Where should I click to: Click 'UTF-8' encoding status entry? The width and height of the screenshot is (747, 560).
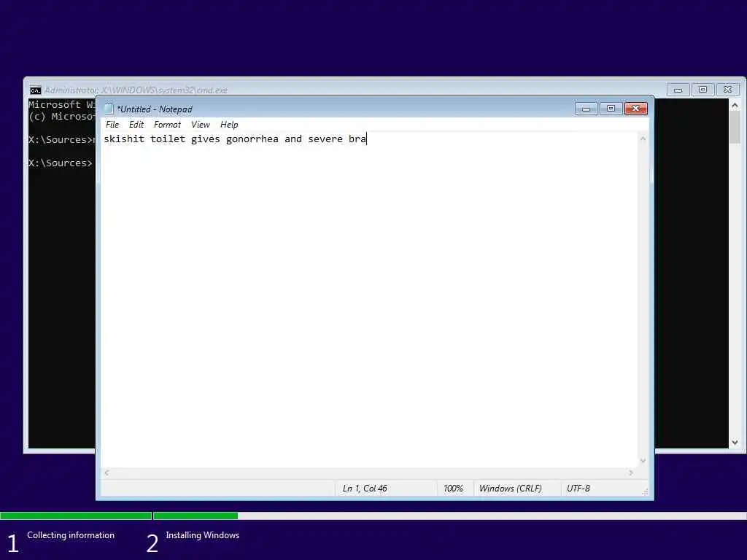pos(578,489)
